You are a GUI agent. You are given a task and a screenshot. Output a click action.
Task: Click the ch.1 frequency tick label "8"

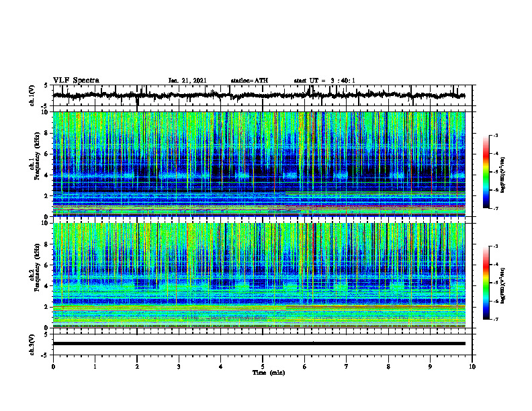click(47, 133)
